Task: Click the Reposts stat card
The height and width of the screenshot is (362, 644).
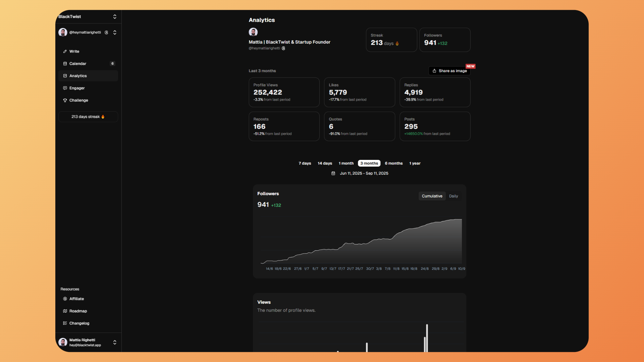Action: pyautogui.click(x=284, y=127)
